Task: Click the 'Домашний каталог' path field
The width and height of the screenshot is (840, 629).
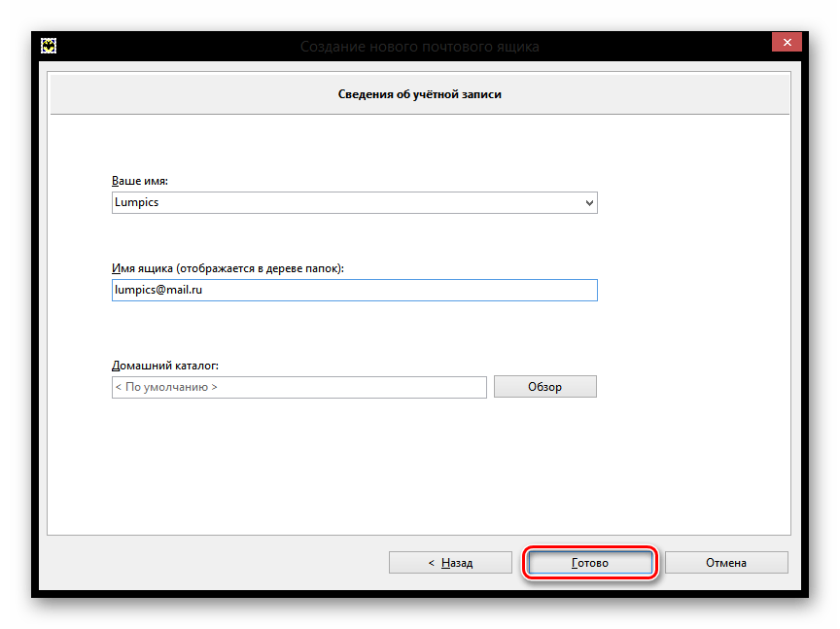Action: 298,387
